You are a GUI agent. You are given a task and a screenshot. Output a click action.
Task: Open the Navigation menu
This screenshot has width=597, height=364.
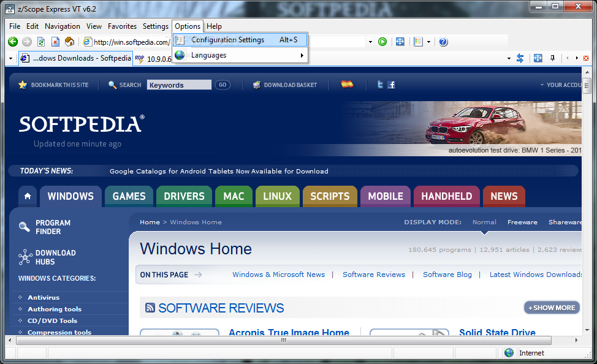(x=63, y=26)
